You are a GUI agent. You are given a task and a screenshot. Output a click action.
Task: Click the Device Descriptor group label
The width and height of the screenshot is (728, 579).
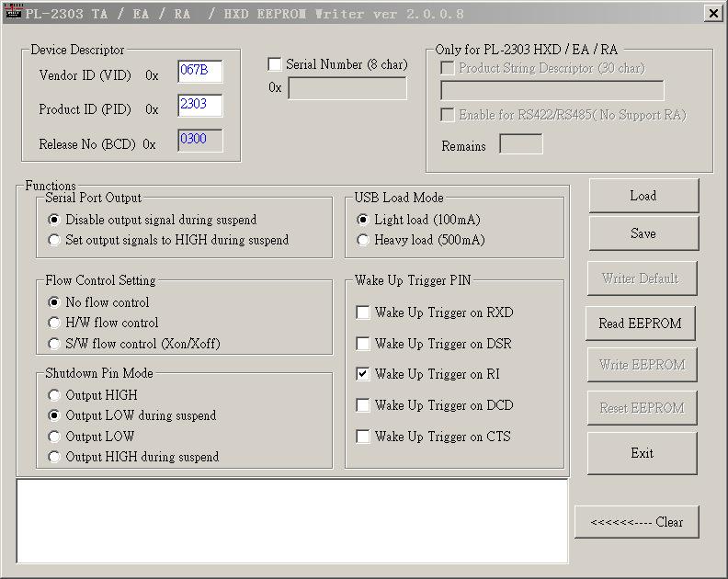[x=77, y=50]
